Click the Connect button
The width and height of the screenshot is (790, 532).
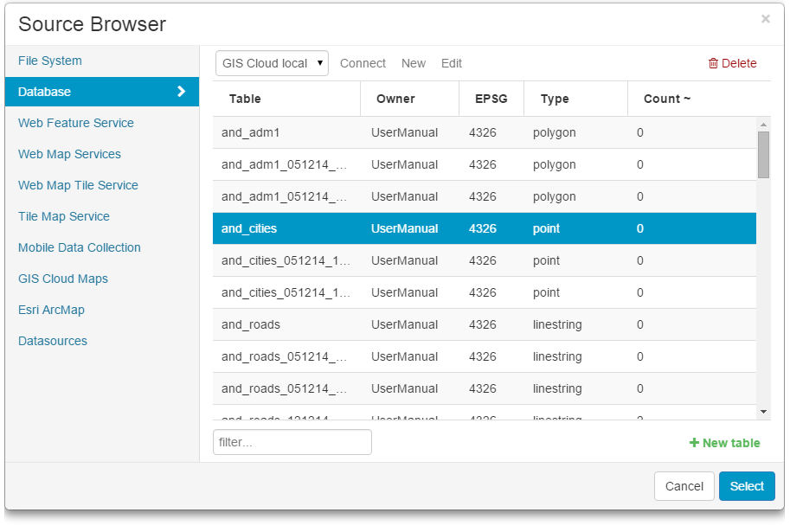[x=363, y=63]
